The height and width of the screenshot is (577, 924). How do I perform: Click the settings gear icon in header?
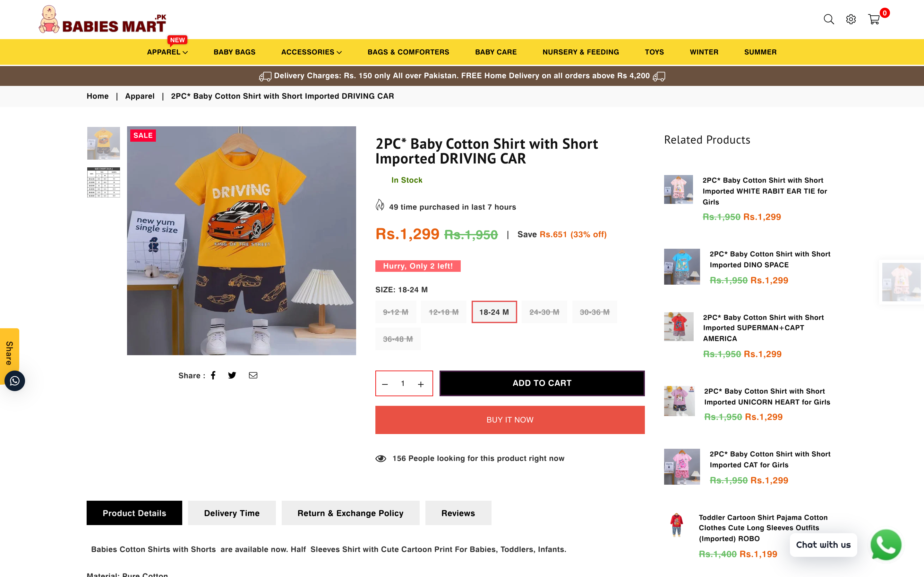851,19
